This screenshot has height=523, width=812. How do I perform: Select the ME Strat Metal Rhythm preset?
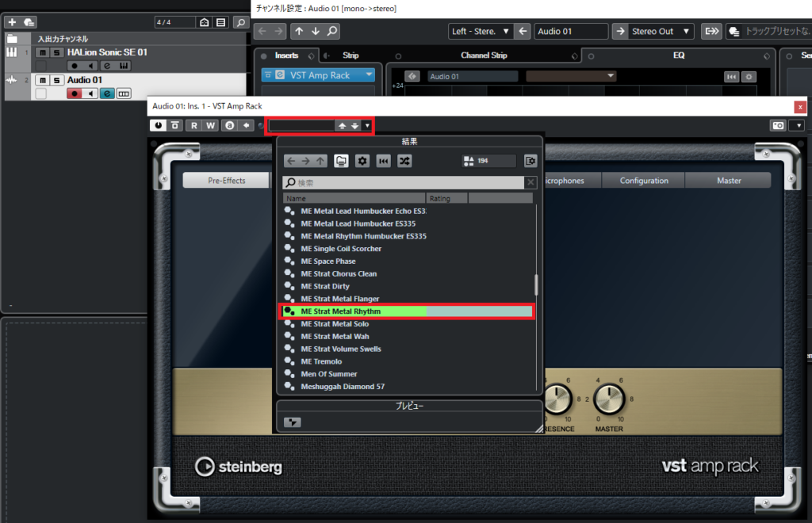coord(407,311)
